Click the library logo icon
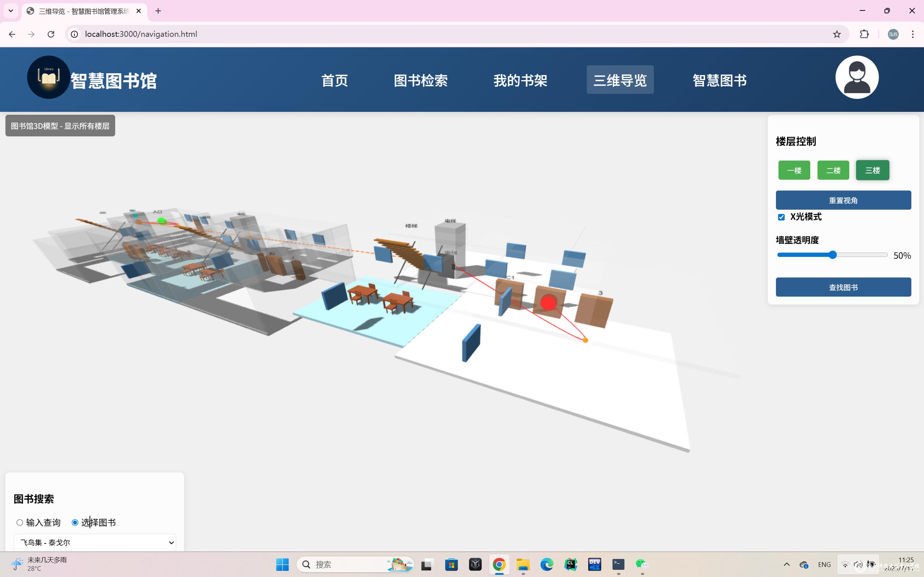Image resolution: width=924 pixels, height=577 pixels. click(x=48, y=77)
